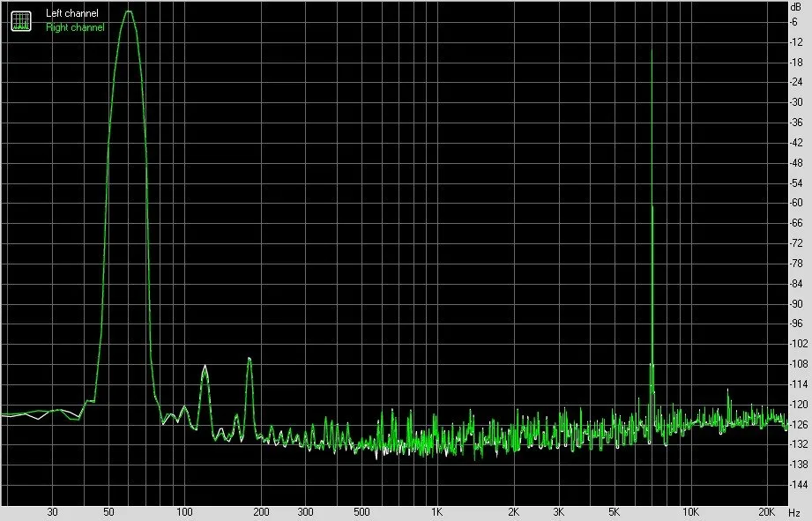
Task: Click the '-132' dB scale value
Action: tap(798, 443)
